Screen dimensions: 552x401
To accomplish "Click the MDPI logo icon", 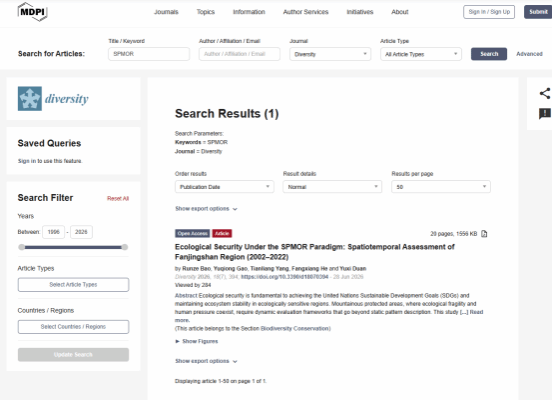I will coord(32,12).
